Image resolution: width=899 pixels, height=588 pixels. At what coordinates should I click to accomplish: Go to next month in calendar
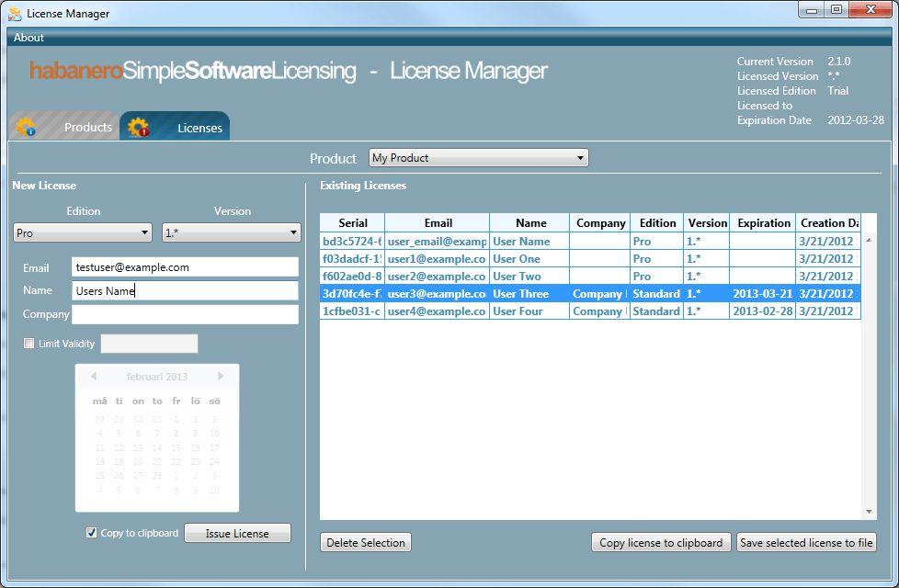coord(221,376)
